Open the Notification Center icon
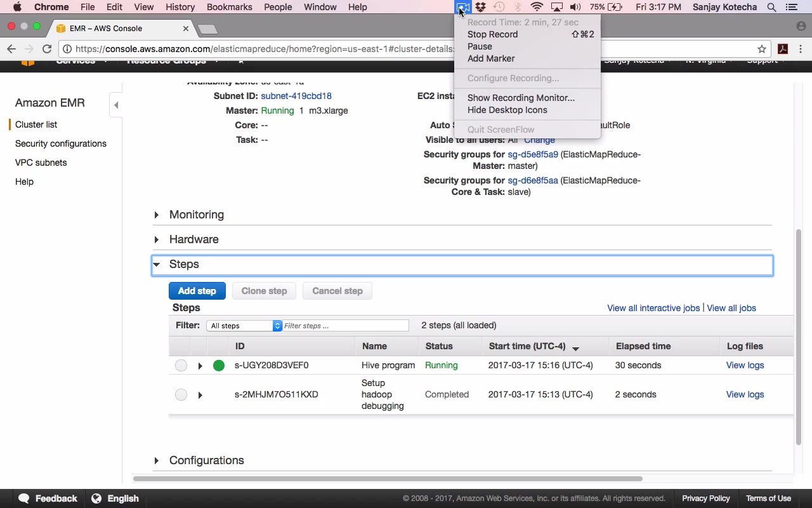 (791, 7)
